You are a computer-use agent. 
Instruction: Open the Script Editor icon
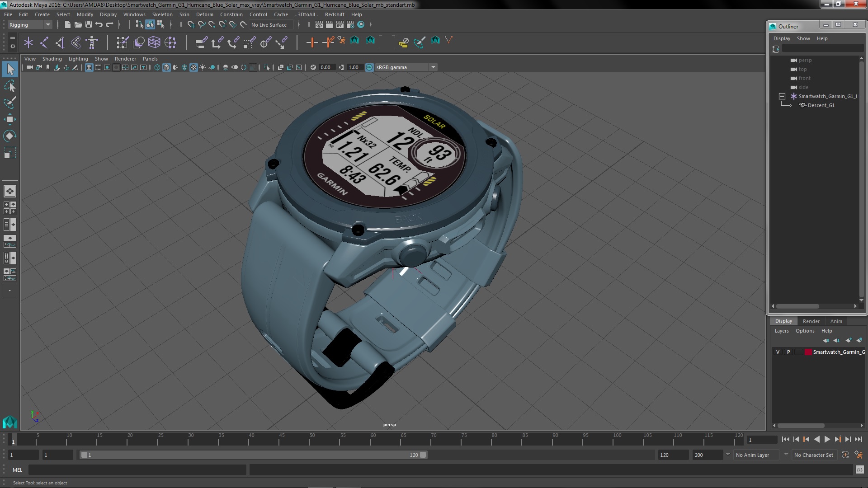coord(859,470)
